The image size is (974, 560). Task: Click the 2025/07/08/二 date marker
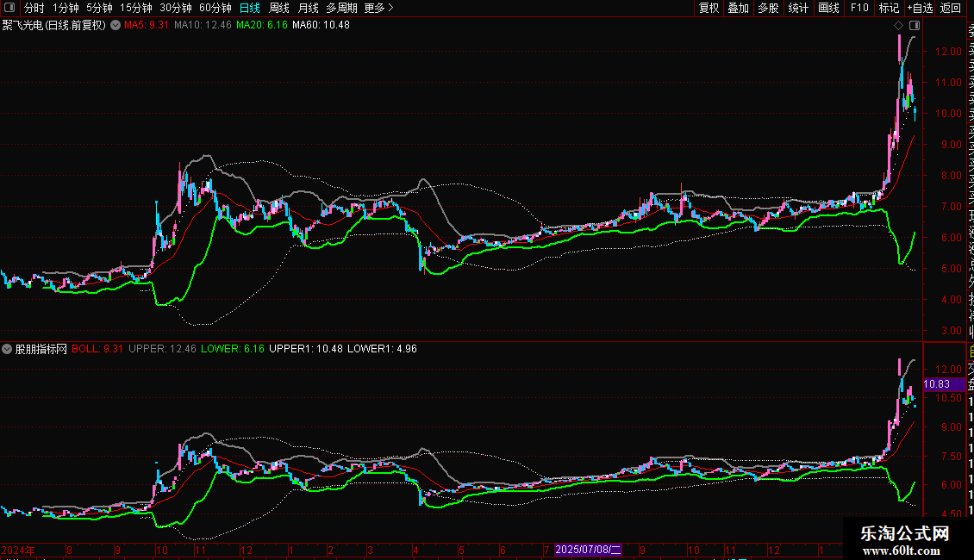coord(588,550)
